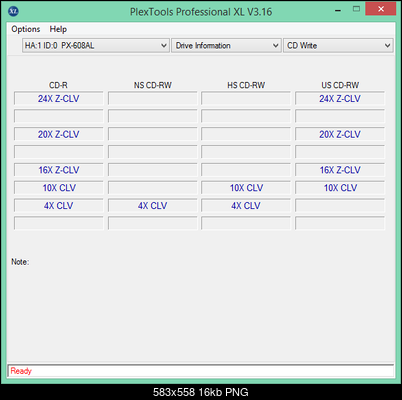This screenshot has width=402, height=400.
Task: Expand the CD Write dropdown
Action: [338, 45]
